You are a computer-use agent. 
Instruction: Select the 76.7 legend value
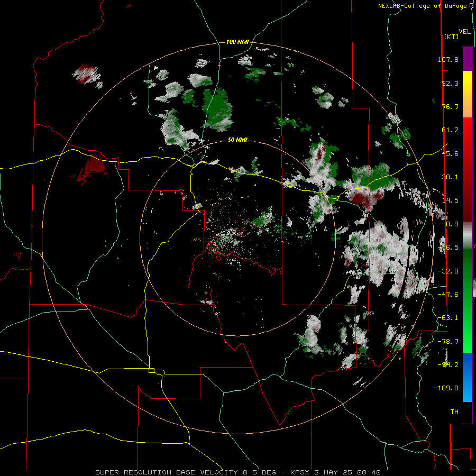[x=450, y=106]
